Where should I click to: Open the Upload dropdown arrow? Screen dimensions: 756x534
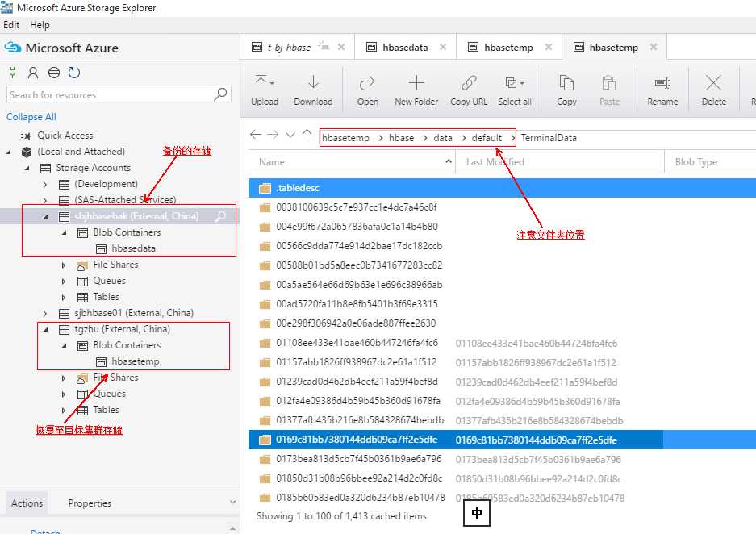(272, 83)
